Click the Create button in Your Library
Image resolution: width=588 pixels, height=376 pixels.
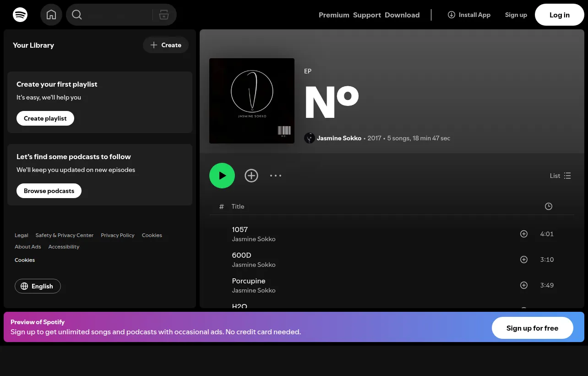click(166, 45)
